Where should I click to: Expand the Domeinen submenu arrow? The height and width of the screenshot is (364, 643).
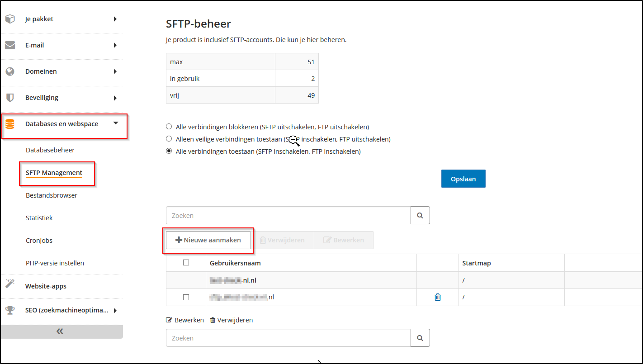coord(115,71)
